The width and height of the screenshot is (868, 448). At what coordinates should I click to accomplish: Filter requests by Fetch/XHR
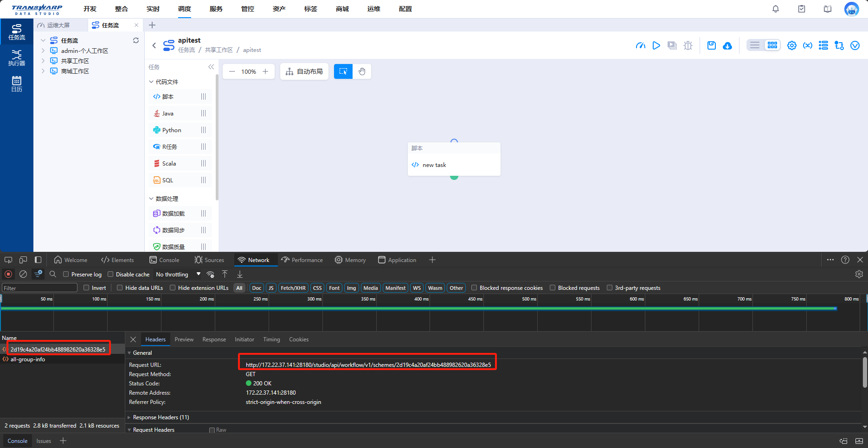pyautogui.click(x=293, y=288)
